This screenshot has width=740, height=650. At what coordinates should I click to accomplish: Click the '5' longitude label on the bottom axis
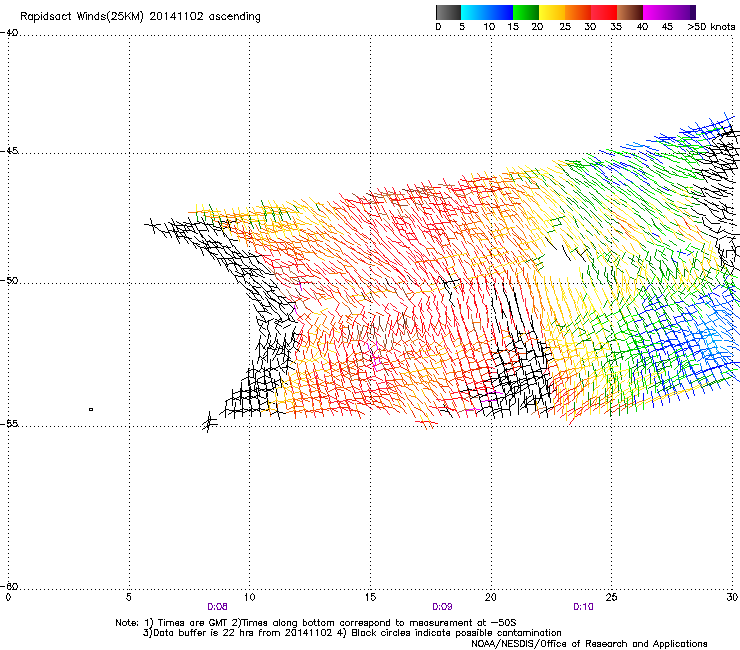click(x=128, y=598)
